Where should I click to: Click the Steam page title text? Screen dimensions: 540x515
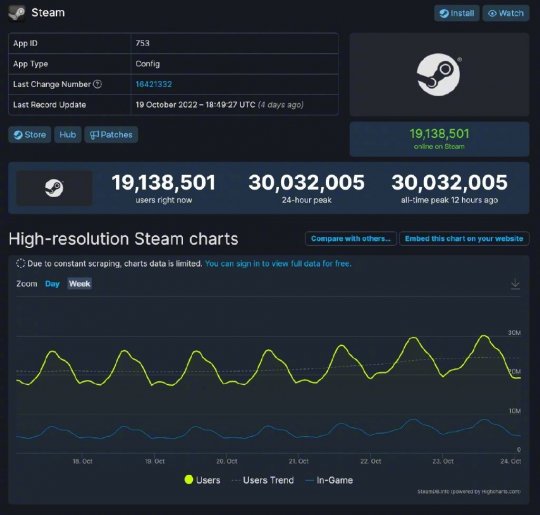[48, 13]
